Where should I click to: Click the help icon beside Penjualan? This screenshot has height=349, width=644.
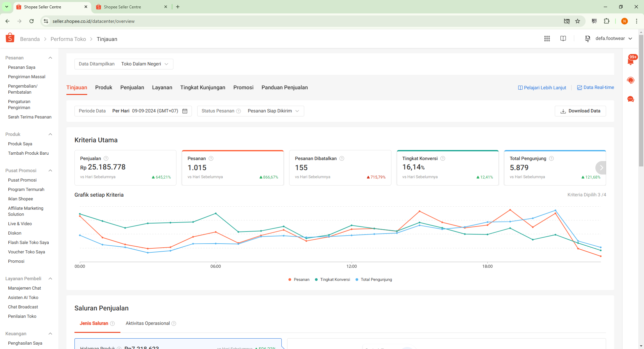(x=106, y=158)
